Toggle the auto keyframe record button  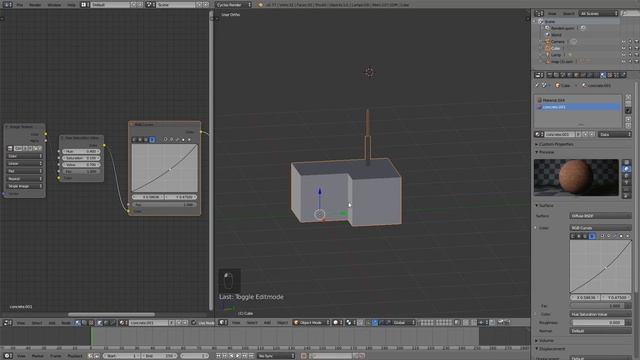[304, 356]
